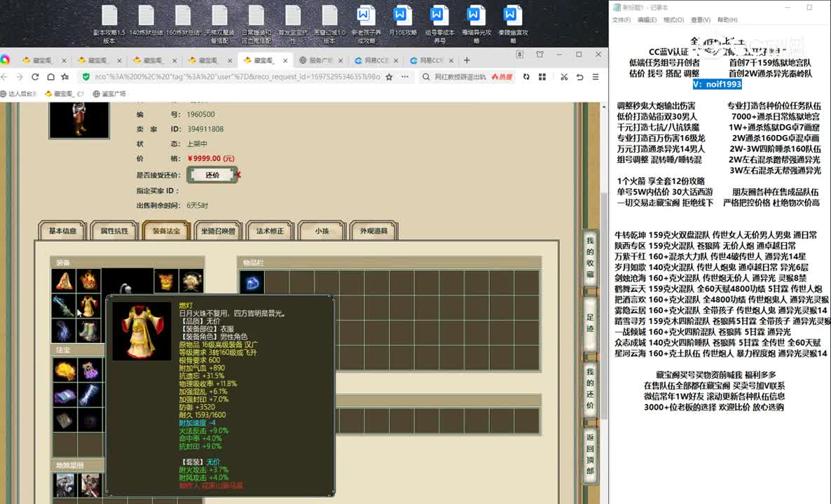Open 我的收藏 side button
The height and width of the screenshot is (504, 831).
[590, 258]
